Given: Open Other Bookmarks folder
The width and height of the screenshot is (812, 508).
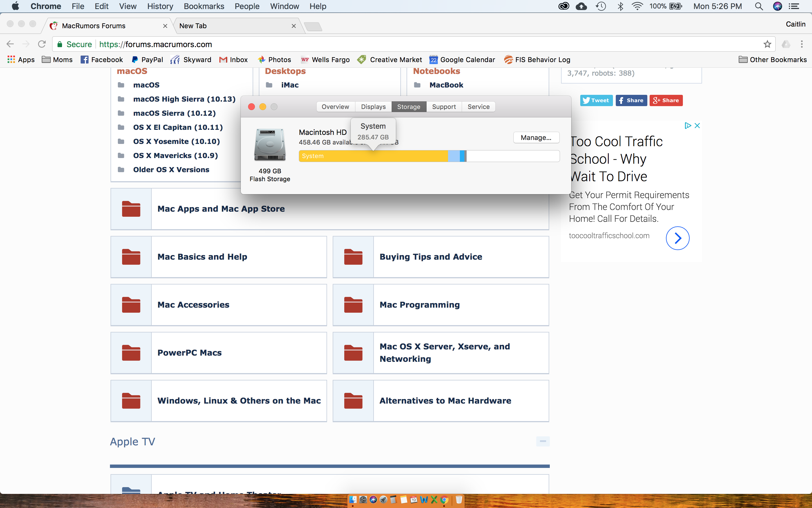Looking at the screenshot, I should pos(773,60).
